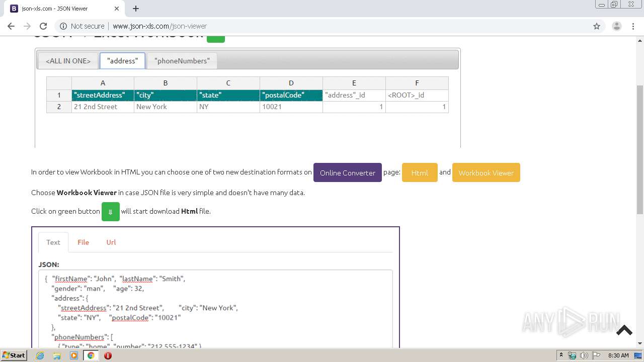Click the "address"_id cell
Image resolution: width=644 pixels, height=362 pixels.
[x=354, y=95]
